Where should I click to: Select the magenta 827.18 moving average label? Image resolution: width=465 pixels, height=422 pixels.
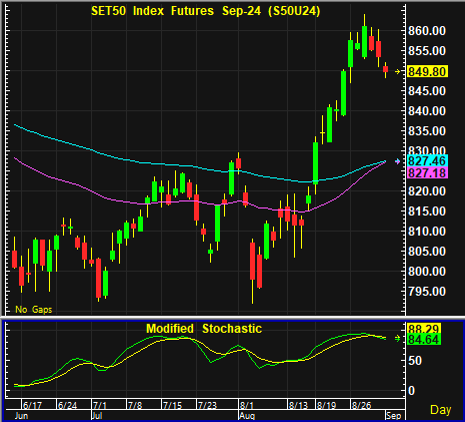427,173
